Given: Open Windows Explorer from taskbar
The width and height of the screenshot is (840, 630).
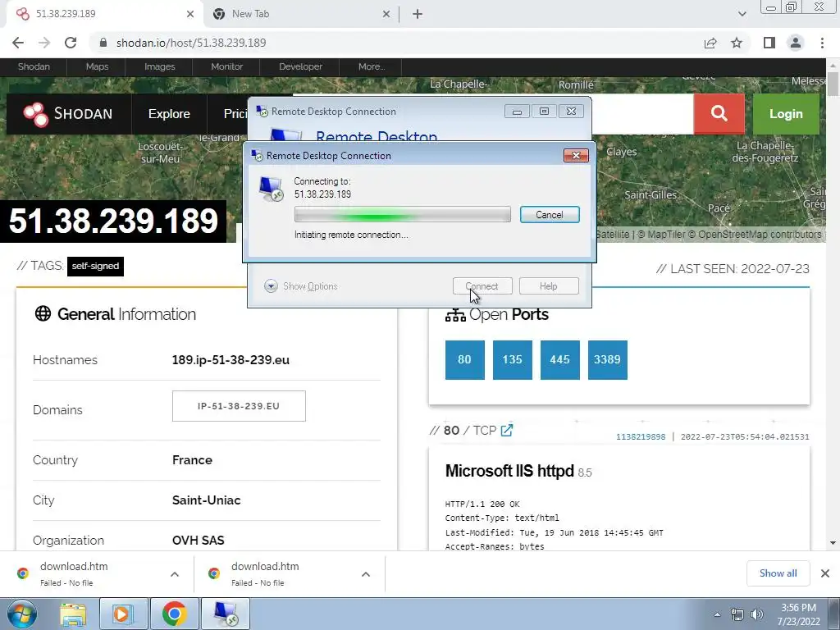Looking at the screenshot, I should (73, 614).
